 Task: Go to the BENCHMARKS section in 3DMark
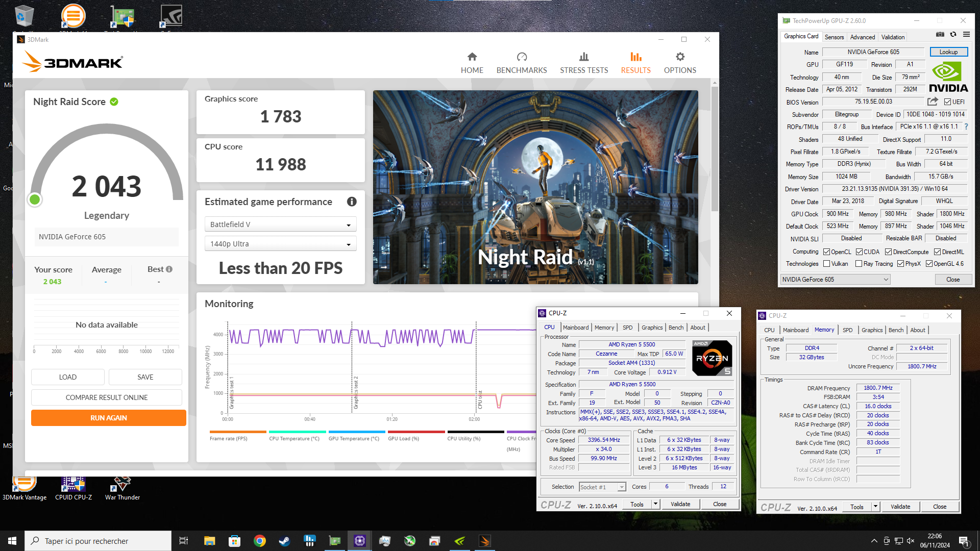(521, 63)
